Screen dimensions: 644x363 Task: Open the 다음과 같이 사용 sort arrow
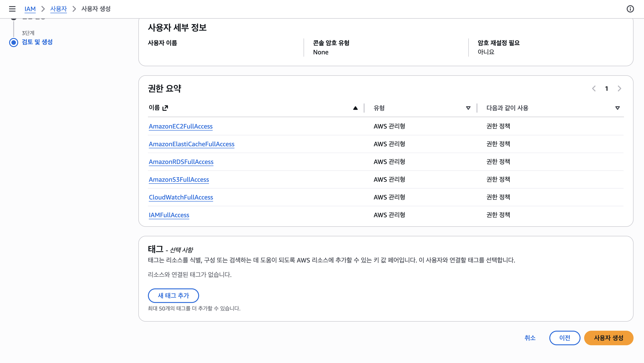coord(617,108)
